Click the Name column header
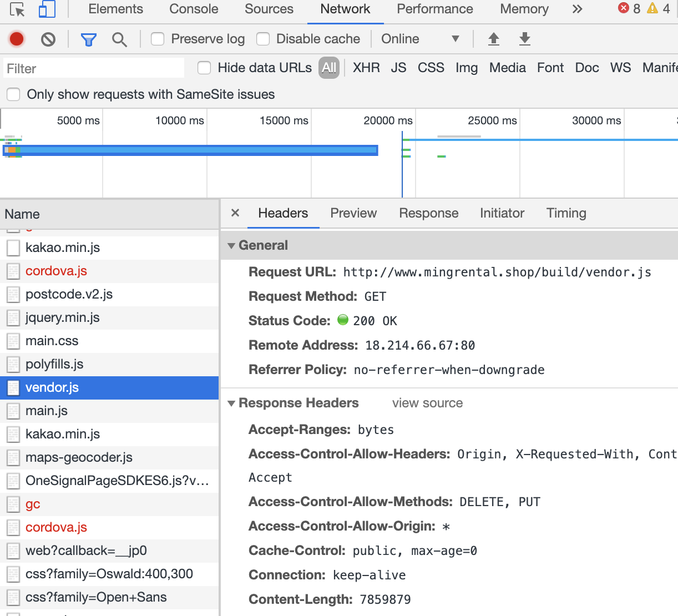This screenshot has height=616, width=678. point(109,214)
